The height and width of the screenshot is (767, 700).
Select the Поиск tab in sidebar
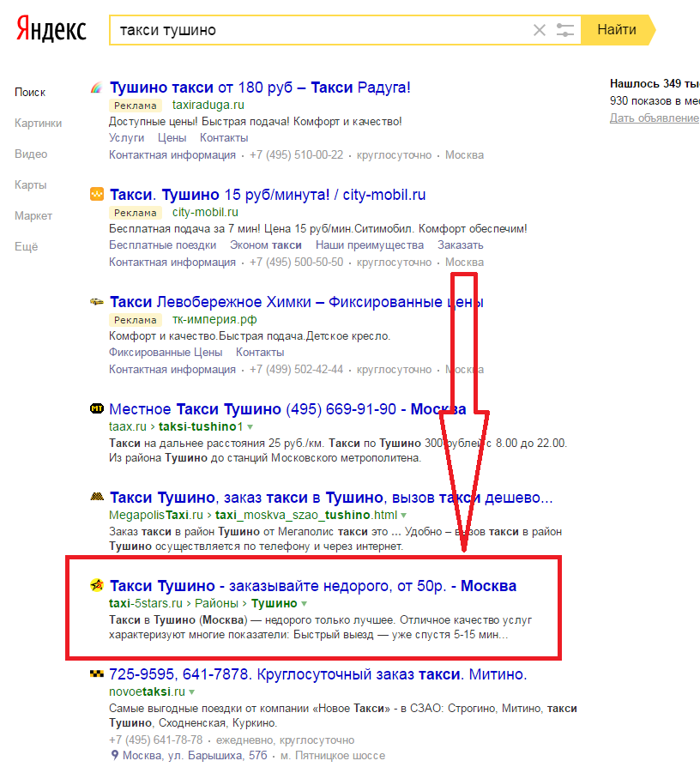(30, 92)
